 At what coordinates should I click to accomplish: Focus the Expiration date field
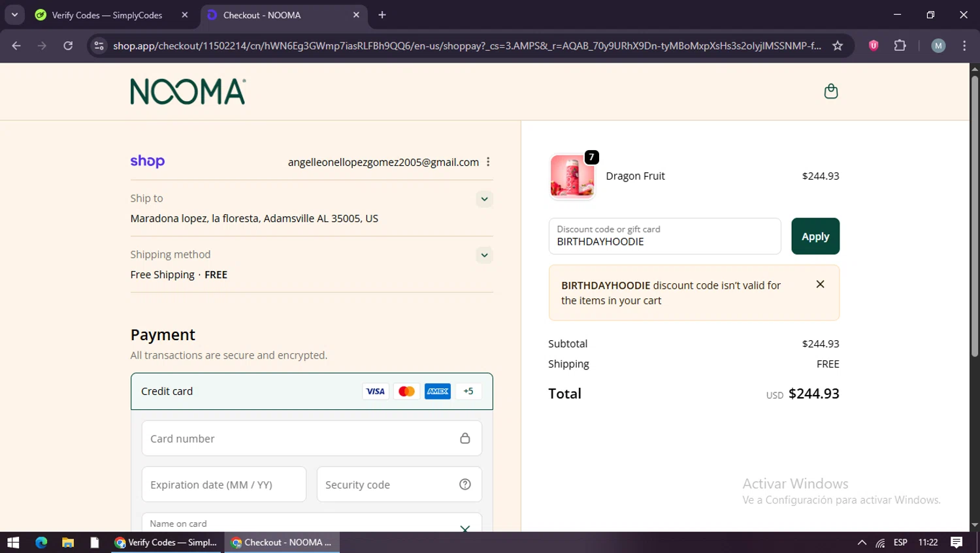coord(224,484)
